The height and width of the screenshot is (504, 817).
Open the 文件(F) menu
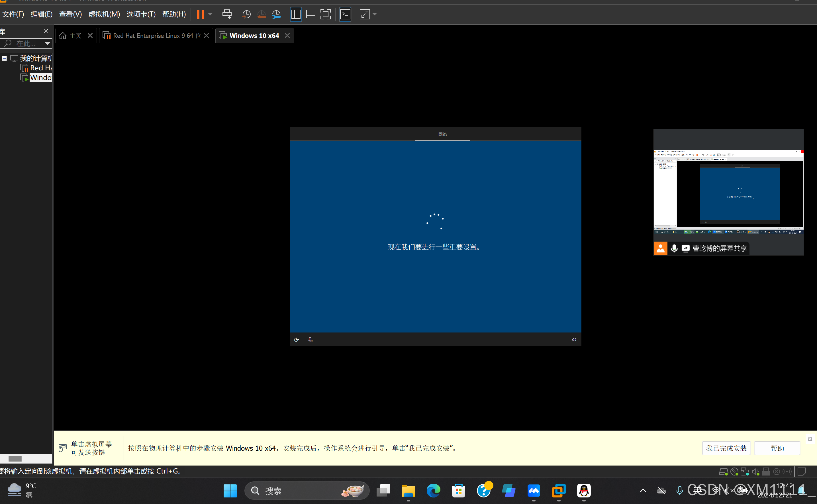pyautogui.click(x=13, y=14)
